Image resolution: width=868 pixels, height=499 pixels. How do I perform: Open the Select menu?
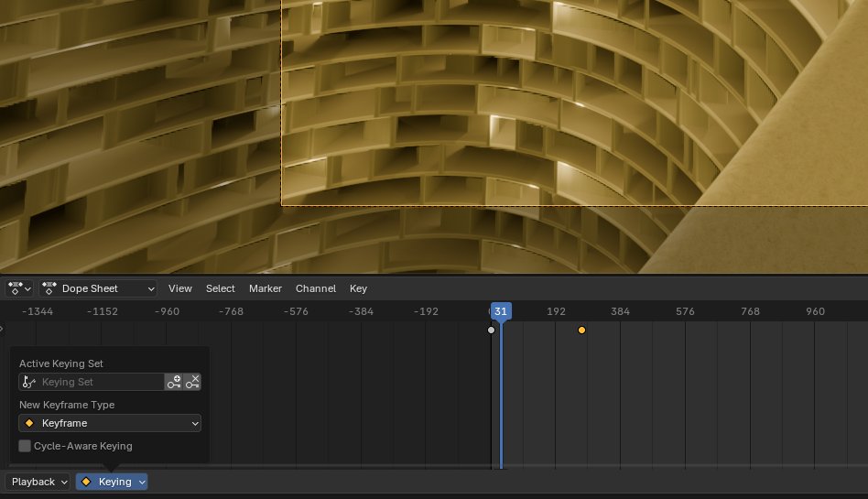(221, 288)
